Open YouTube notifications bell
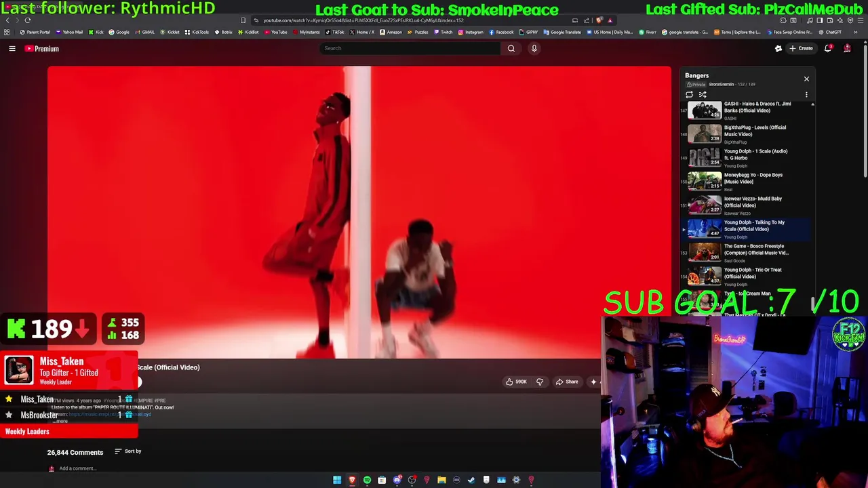The height and width of the screenshot is (488, 868). click(x=828, y=48)
